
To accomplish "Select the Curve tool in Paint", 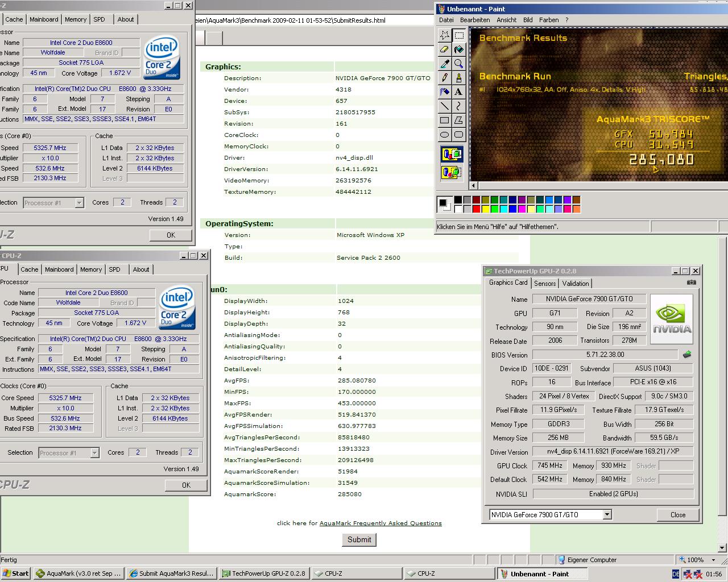I will [x=458, y=106].
